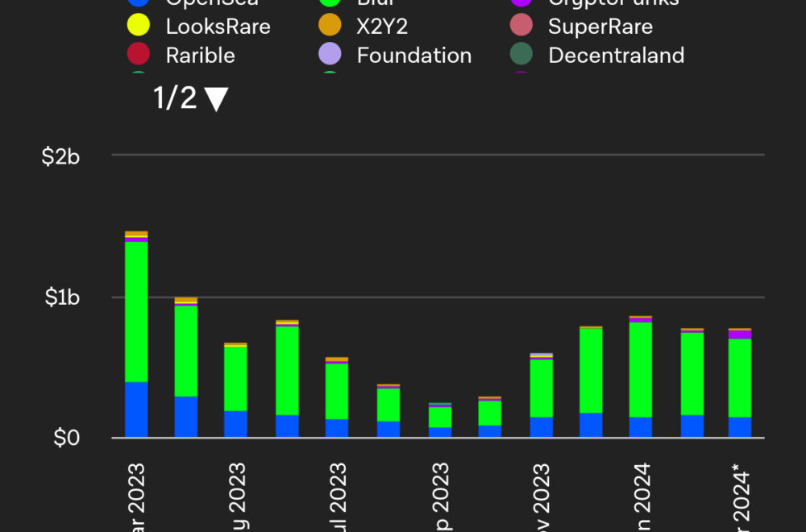
Task: Select blue OpenSea segment of Jul 2023 bar
Action: pyautogui.click(x=337, y=428)
